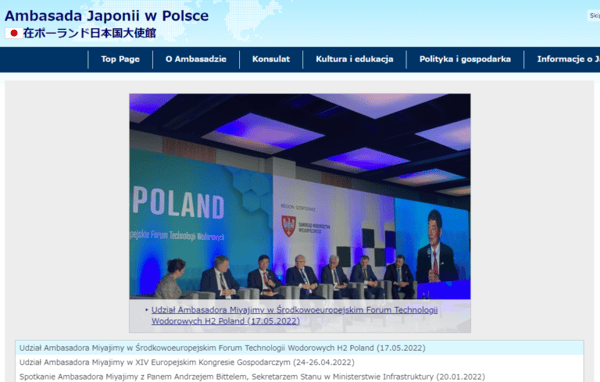Open Polityka i gospodarka menu item

[465, 59]
